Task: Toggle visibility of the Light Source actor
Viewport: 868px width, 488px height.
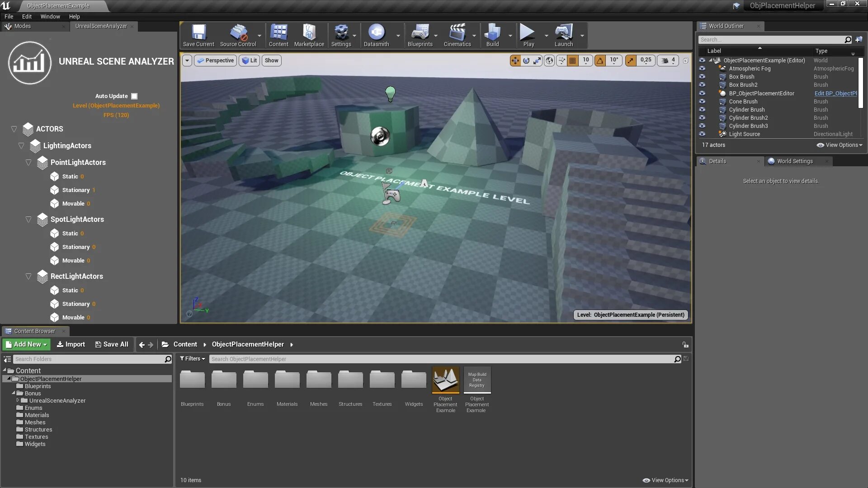Action: [x=702, y=134]
